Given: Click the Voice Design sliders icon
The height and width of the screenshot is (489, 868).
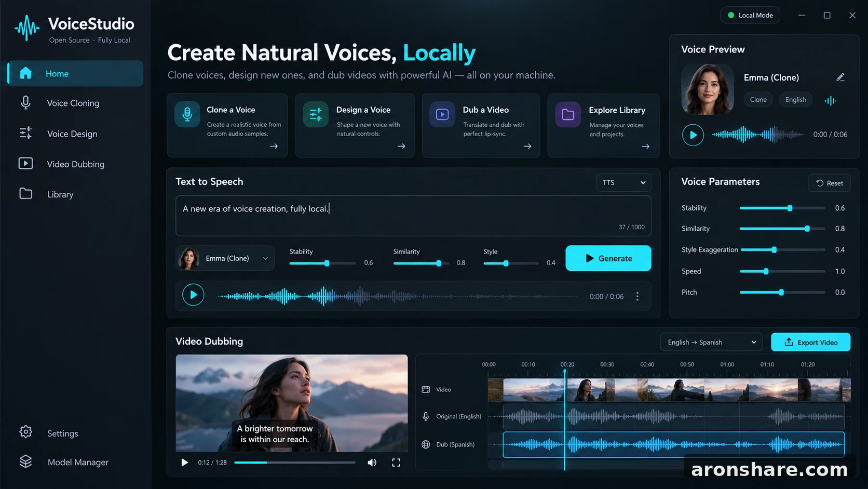Looking at the screenshot, I should (x=25, y=133).
